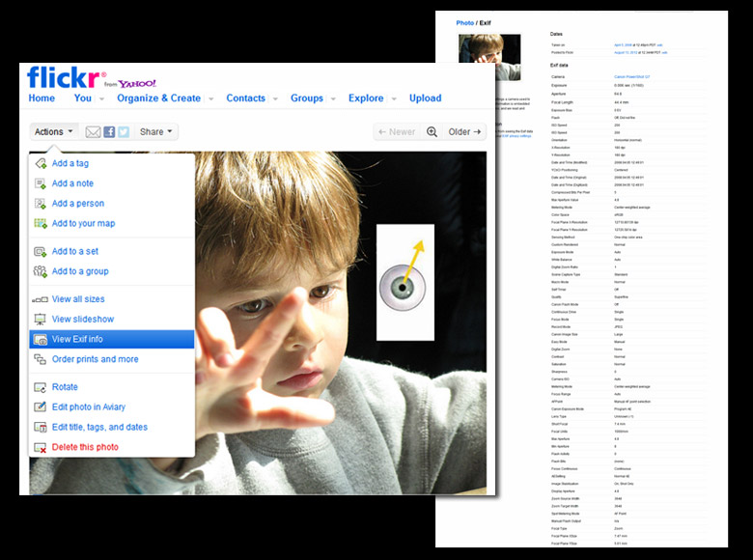Viewport: 753px width, 560px height.
Task: Select Edit photo in Aviary
Action: click(x=89, y=407)
